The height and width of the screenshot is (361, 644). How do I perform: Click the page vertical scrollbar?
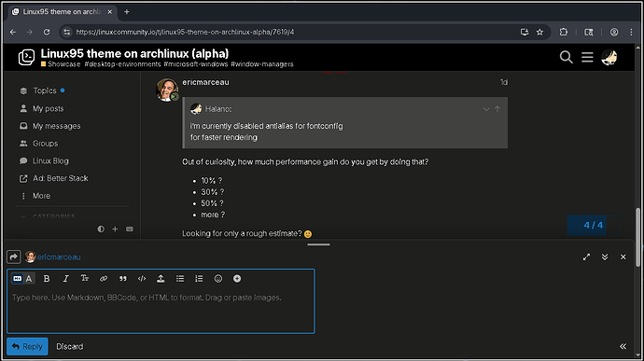(637, 237)
